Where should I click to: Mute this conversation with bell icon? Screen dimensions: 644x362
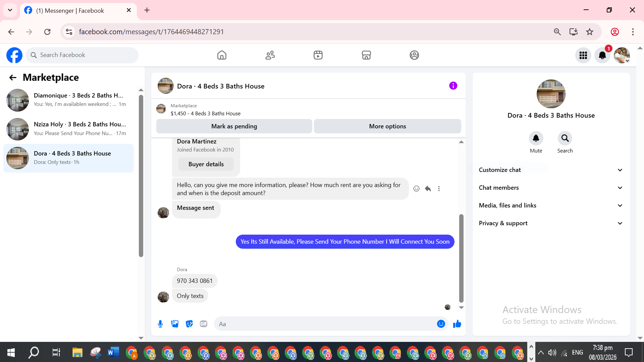[x=536, y=138]
